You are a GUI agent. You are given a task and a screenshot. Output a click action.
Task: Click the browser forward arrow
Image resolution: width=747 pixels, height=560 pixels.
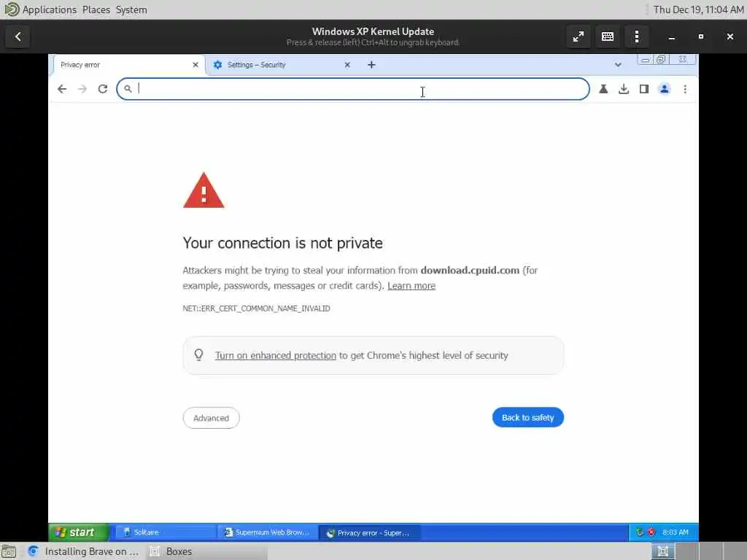82,89
